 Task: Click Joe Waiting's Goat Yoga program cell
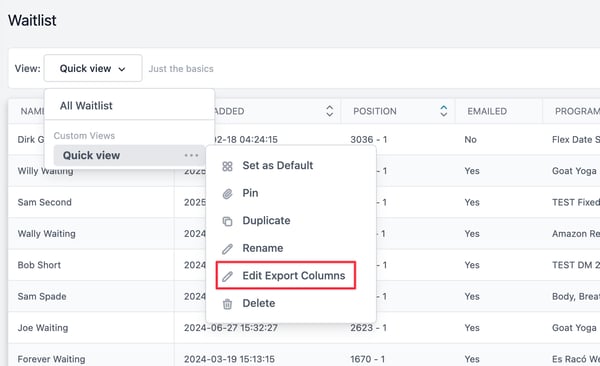pos(575,328)
